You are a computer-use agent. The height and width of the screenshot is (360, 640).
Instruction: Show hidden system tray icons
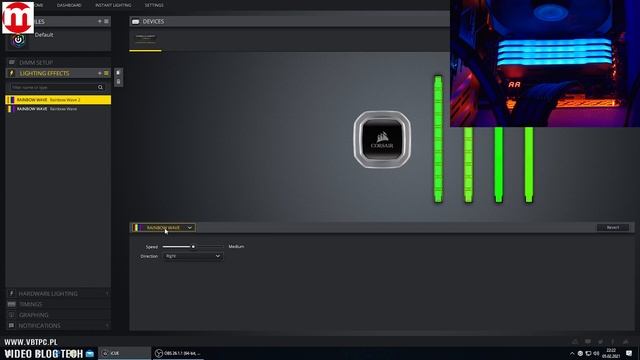[x=572, y=353]
